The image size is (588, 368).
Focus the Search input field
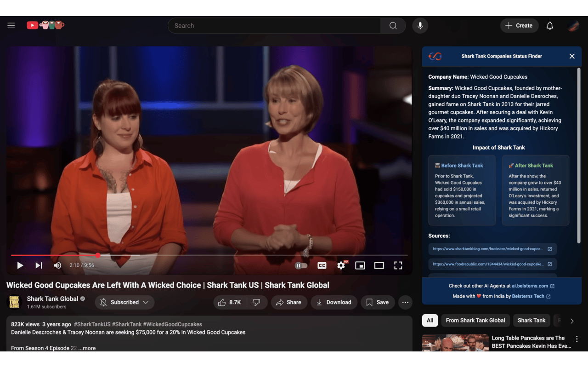click(274, 26)
